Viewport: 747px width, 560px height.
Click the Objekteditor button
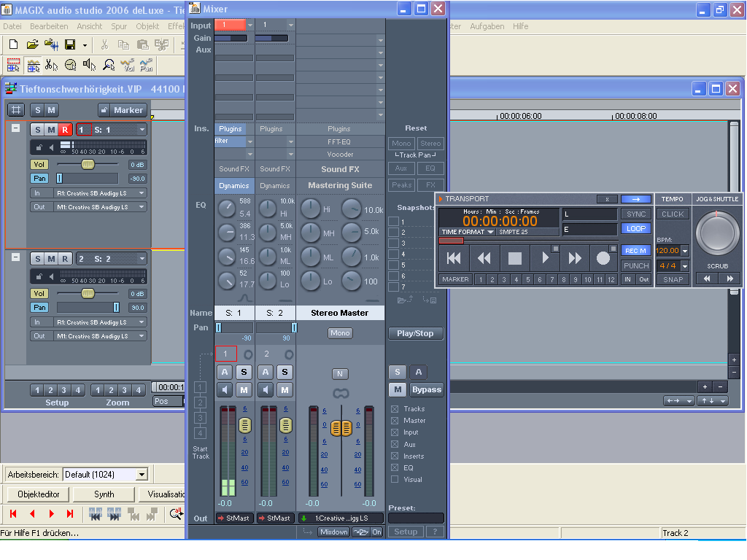[38, 494]
